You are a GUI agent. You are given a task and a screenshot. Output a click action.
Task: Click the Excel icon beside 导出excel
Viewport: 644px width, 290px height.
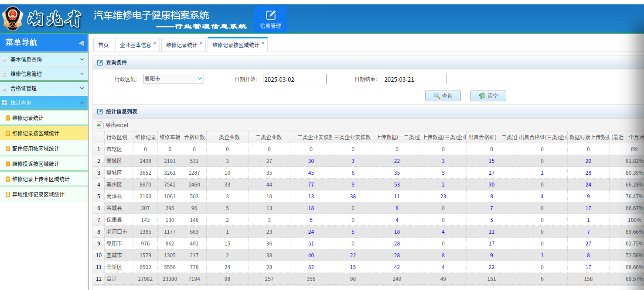[99, 125]
